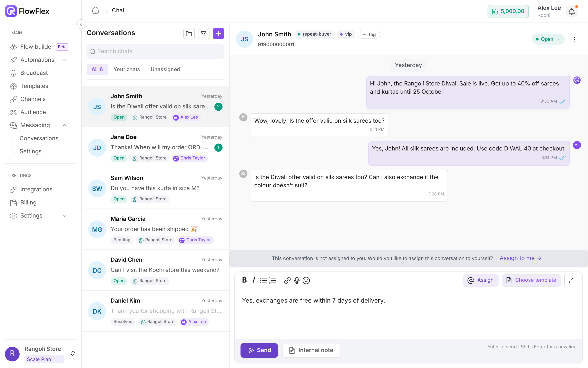Open the Audience page
This screenshot has height=368, width=588.
[x=33, y=112]
